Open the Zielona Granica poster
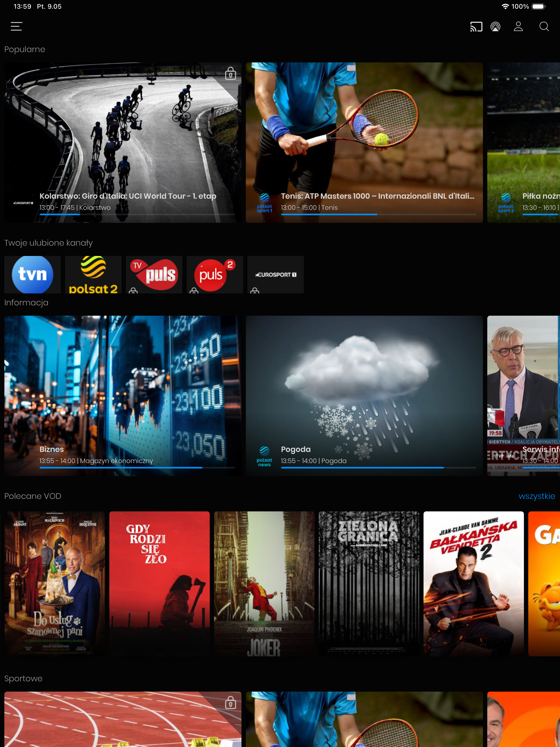 point(369,584)
